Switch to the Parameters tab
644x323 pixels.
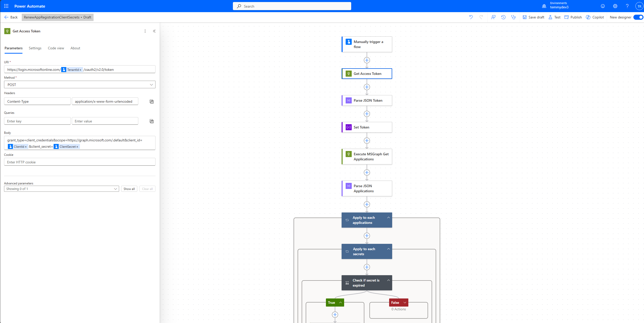pos(13,48)
